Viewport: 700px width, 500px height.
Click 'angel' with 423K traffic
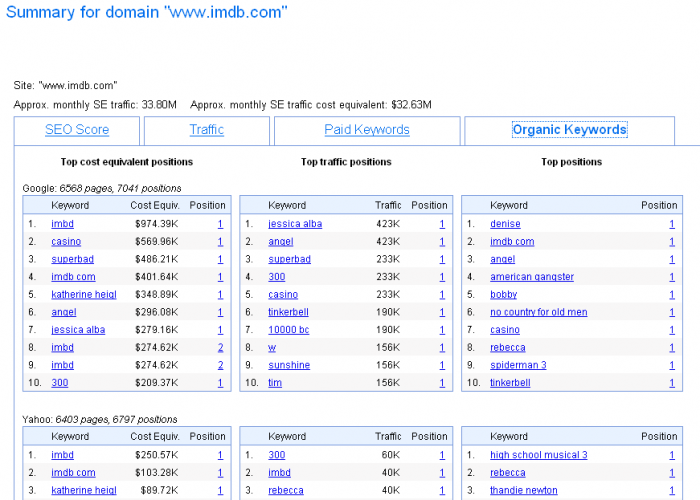point(281,242)
